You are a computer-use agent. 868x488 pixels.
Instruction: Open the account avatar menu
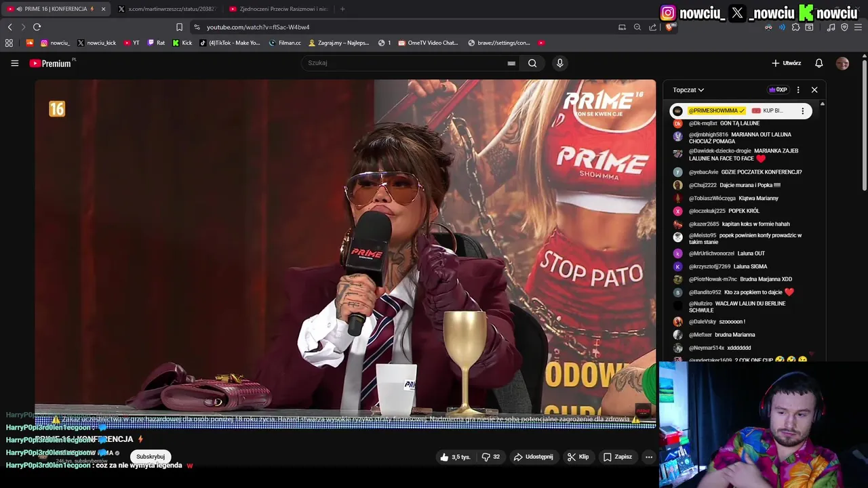pos(842,63)
